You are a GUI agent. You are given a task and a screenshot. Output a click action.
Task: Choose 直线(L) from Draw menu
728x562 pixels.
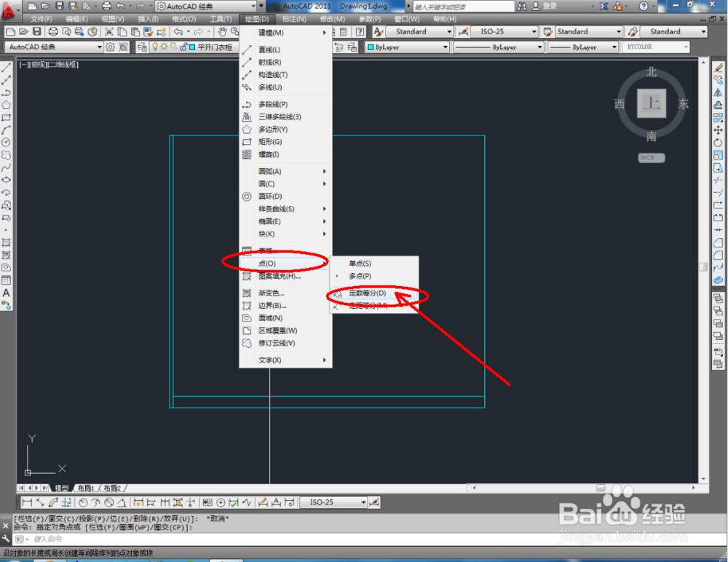click(285, 50)
